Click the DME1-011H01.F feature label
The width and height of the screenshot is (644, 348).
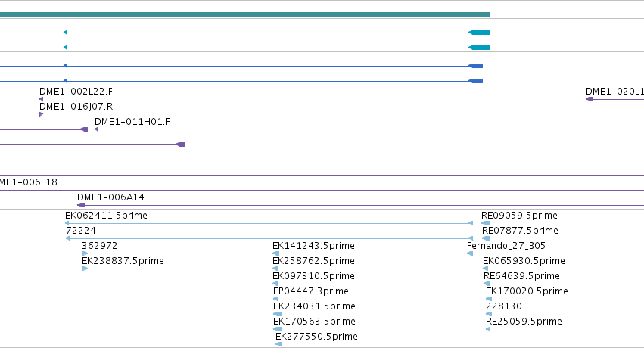[x=132, y=122]
